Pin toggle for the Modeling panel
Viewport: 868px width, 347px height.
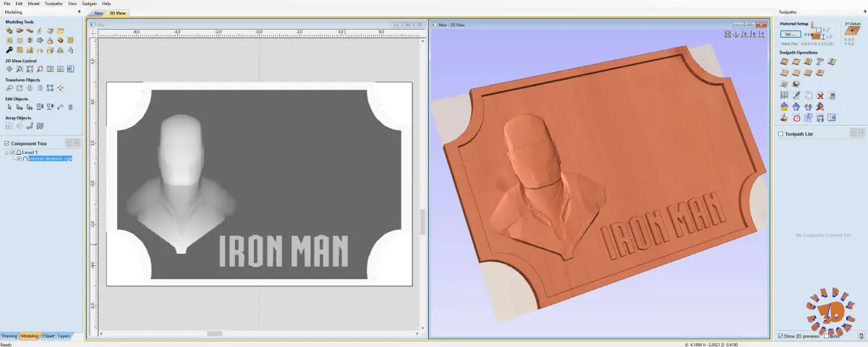tap(78, 12)
